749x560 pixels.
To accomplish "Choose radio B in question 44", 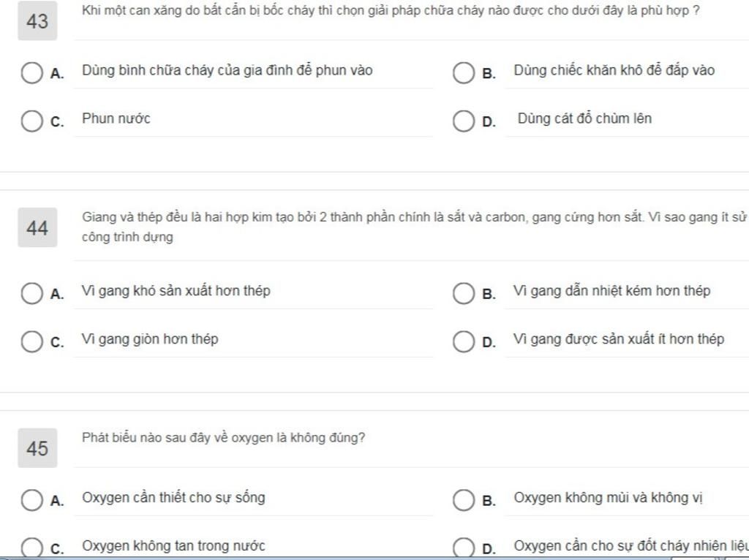I will tap(464, 294).
